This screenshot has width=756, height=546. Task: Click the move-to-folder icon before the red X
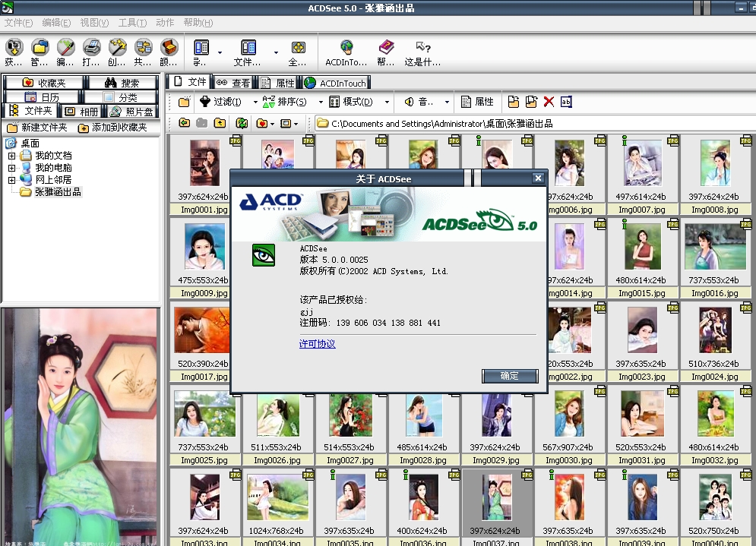531,102
